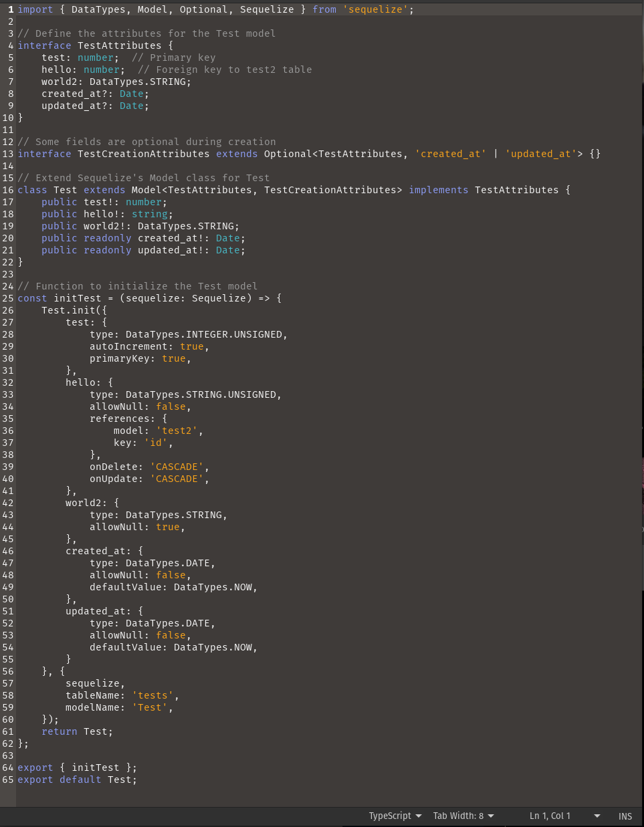Click "public world2!: DataTypes.STRING;" on line 19
Screen dimensions: 644x827
coord(140,226)
